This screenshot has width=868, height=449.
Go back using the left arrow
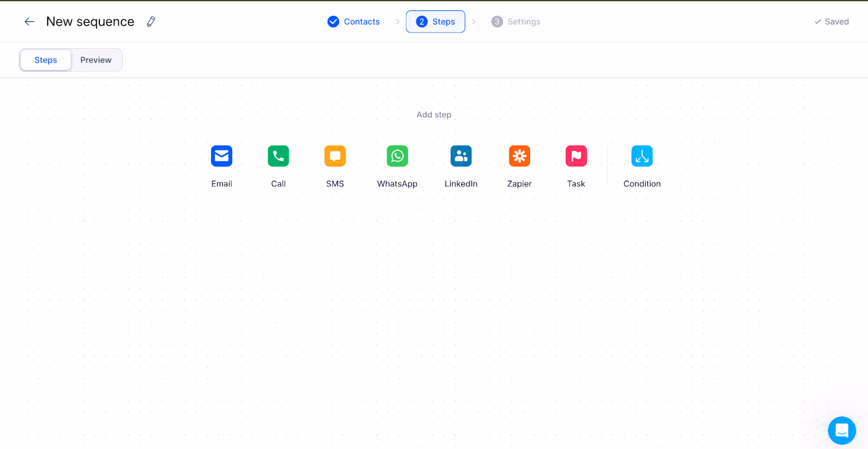click(29, 22)
